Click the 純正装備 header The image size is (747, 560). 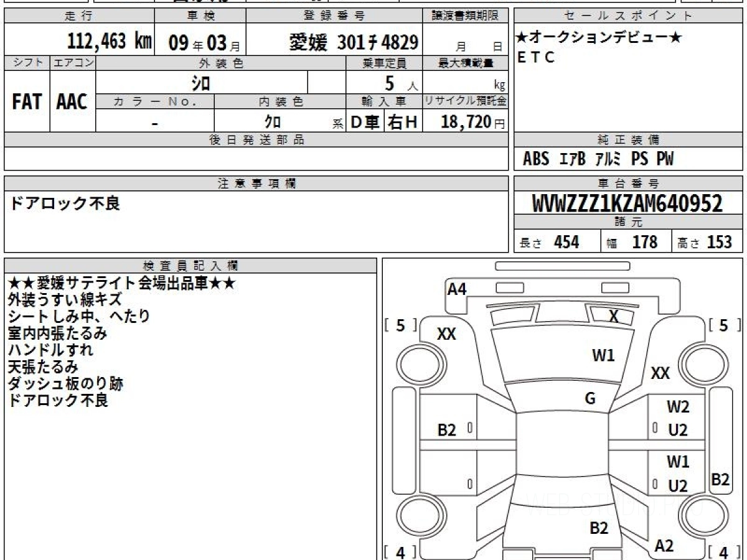pyautogui.click(x=629, y=140)
